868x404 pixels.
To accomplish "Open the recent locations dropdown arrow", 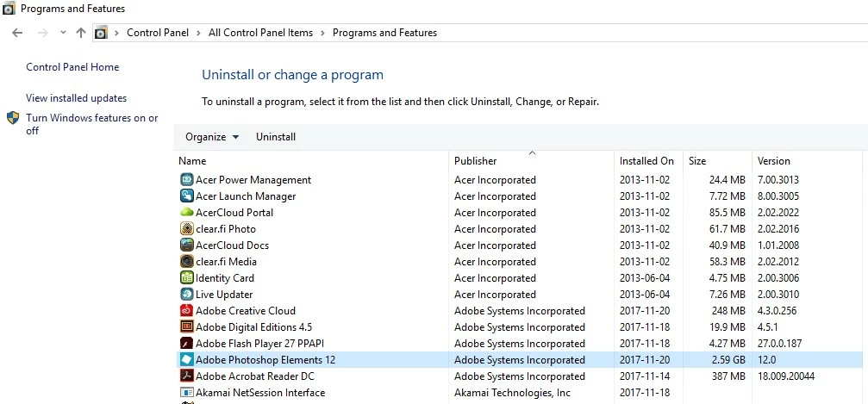I will (63, 33).
